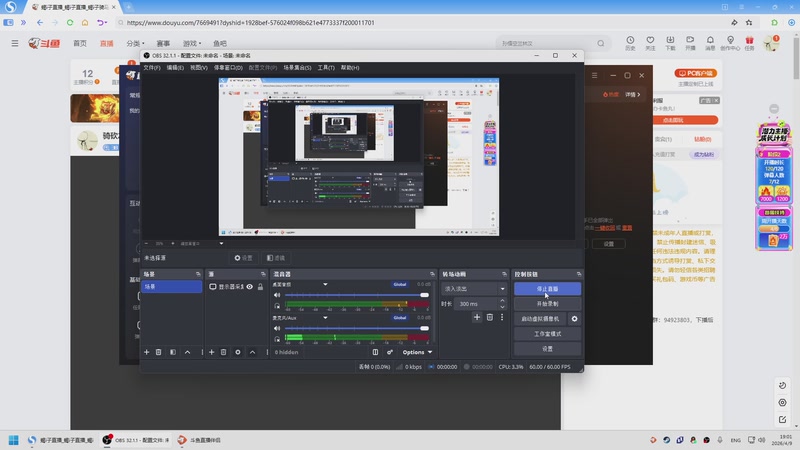800x450 pixels.
Task: Undock the Scene Transitions panel icon
Action: point(504,274)
